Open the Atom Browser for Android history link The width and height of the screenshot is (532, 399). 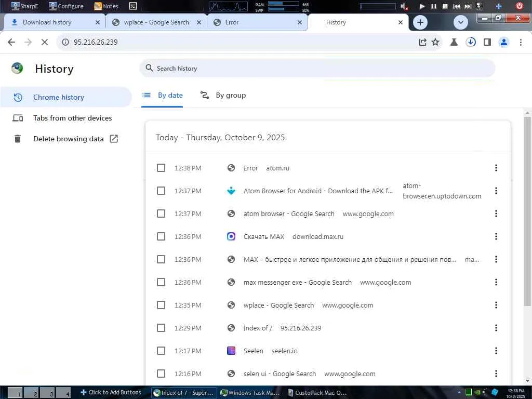point(318,191)
